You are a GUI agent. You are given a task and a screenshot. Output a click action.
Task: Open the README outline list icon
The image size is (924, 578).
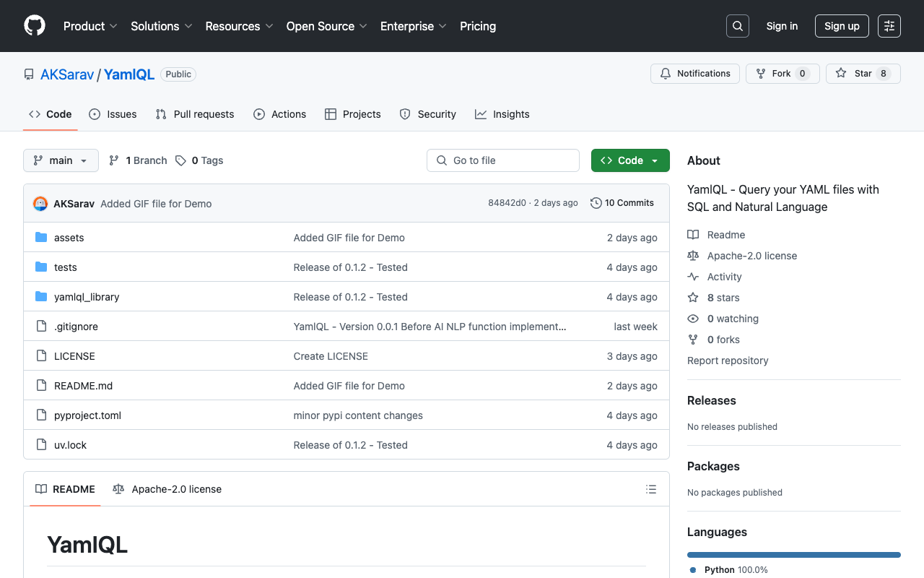pos(650,489)
